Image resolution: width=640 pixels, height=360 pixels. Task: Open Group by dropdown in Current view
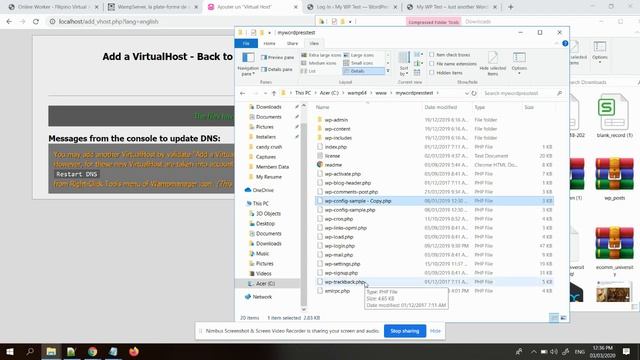coord(418,54)
